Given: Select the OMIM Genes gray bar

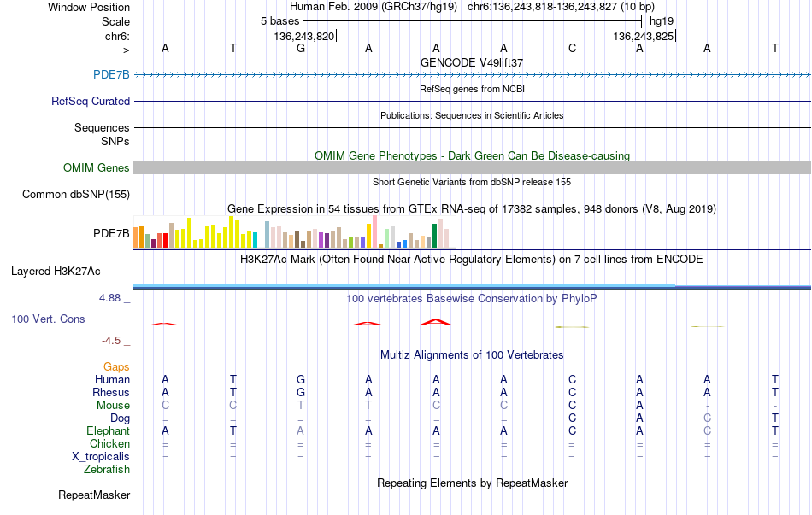Looking at the screenshot, I should tap(472, 167).
